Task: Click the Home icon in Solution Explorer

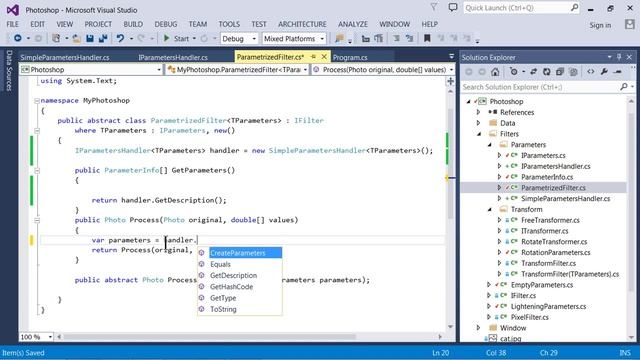Action: pyautogui.click(x=495, y=72)
